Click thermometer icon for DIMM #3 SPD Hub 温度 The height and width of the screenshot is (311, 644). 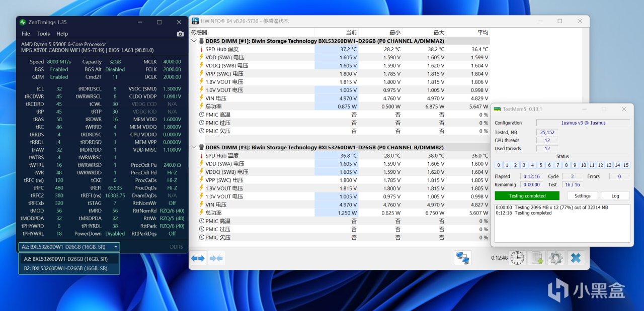click(202, 156)
